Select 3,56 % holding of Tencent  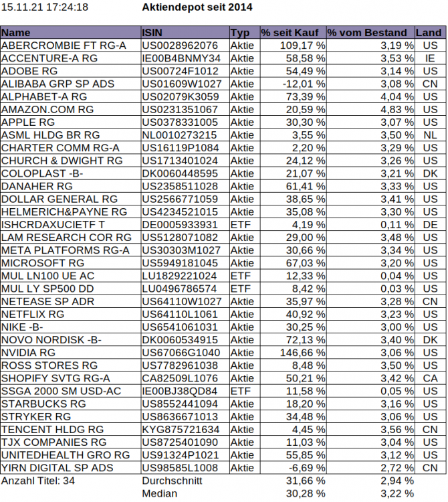pyautogui.click(x=370, y=430)
